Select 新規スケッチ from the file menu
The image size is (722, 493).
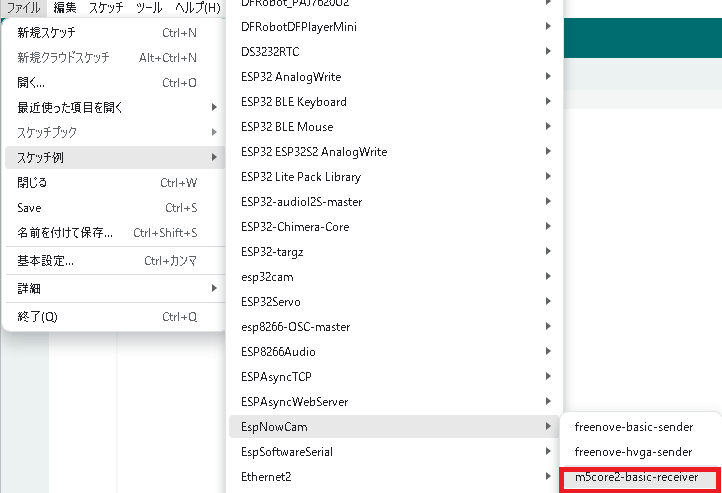coord(115,33)
